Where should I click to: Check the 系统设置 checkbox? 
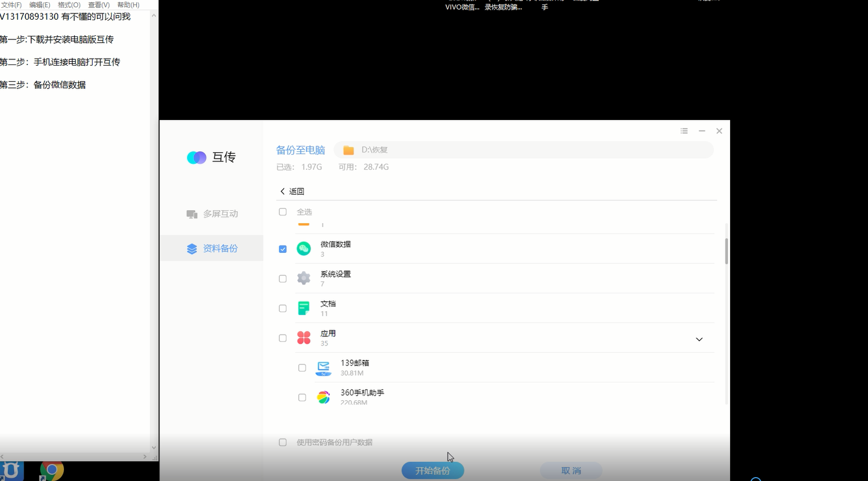[283, 279]
